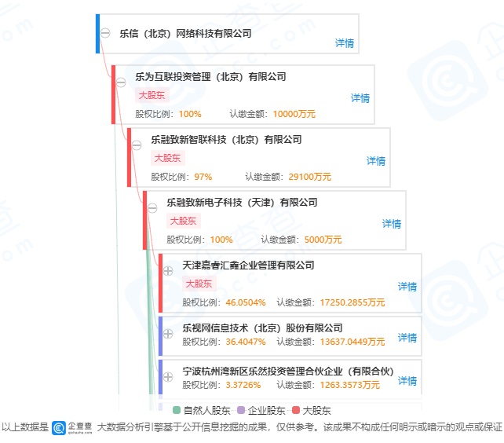Click company name 乐视网信息技术（北京）股份有限公司
Viewport: 504px width, 443px height.
click(262, 328)
